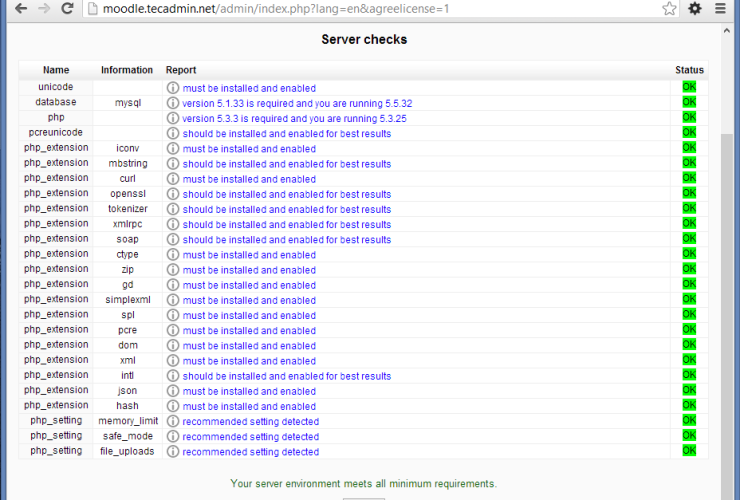Screen dimensions: 740x500
Task: Click the info icon in the openssl row
Action: coord(173,194)
